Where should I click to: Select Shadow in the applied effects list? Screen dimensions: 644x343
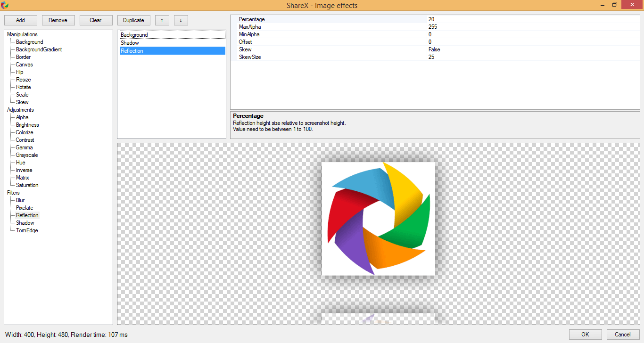[x=172, y=43]
